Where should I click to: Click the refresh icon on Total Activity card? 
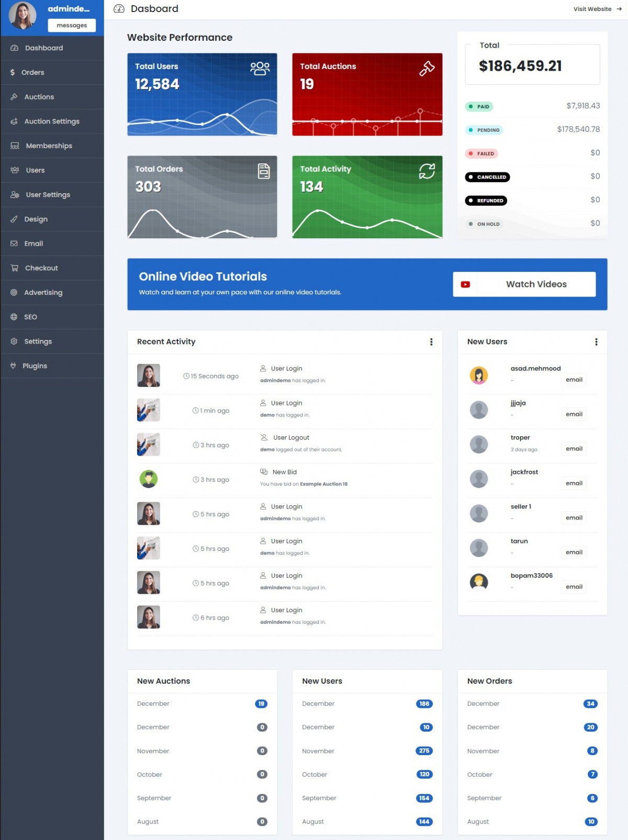(427, 171)
